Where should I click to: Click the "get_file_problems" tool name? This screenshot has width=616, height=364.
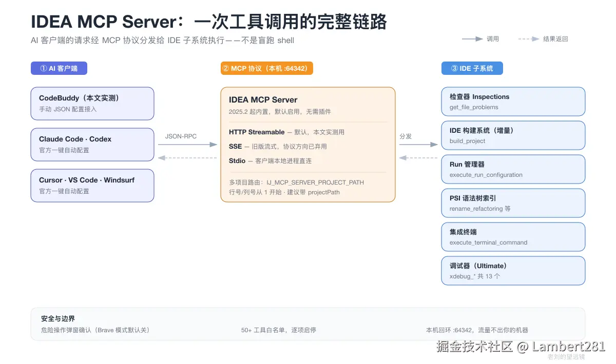pyautogui.click(x=474, y=107)
